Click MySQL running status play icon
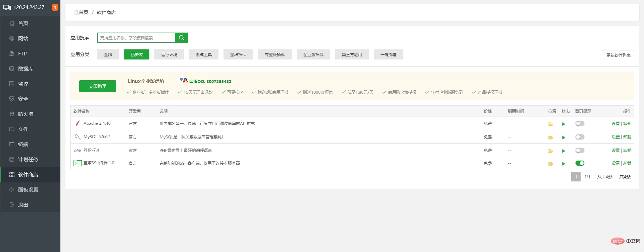Image resolution: width=644 pixels, height=252 pixels. (x=564, y=137)
